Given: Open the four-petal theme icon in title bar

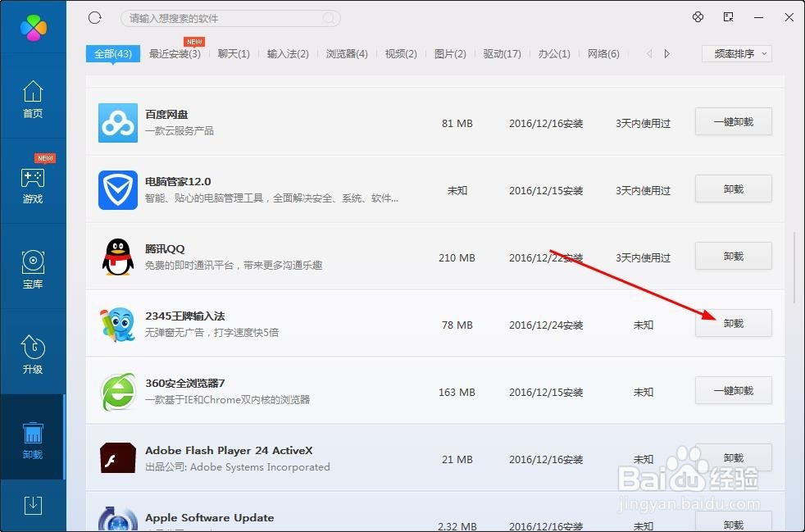Looking at the screenshot, I should click(x=698, y=16).
